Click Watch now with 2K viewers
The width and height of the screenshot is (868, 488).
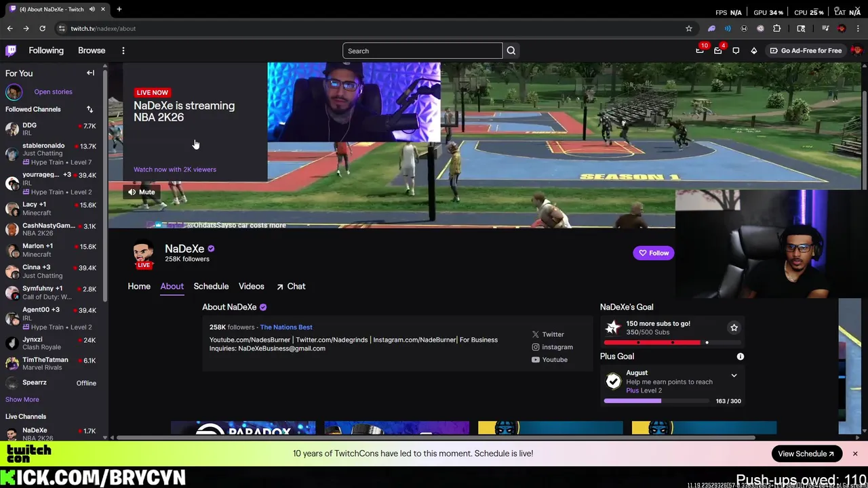(x=175, y=169)
